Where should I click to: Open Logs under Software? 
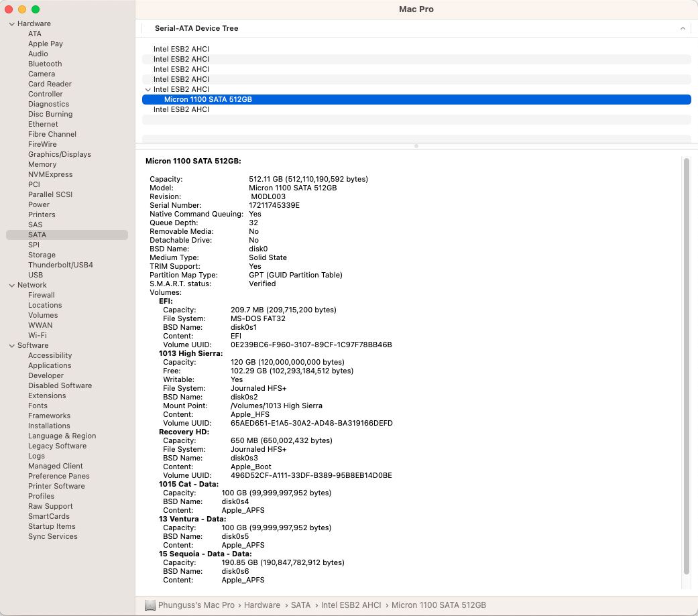click(36, 456)
